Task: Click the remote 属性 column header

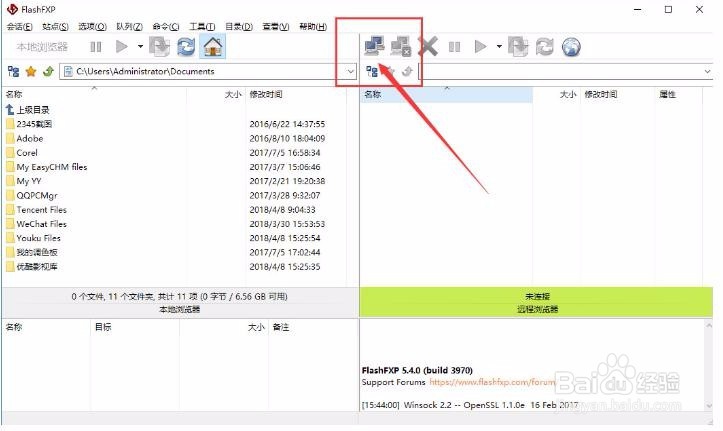Action: click(679, 94)
